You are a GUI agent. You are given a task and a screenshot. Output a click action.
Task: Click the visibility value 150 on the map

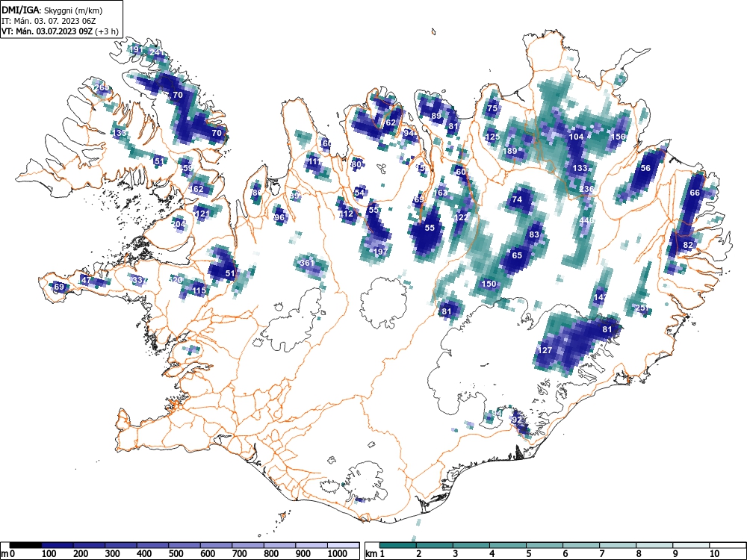[489, 284]
